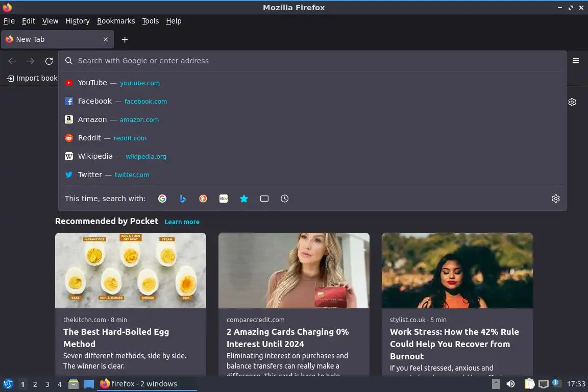Screen dimensions: 588x392
Task: Click thekitchn.com source text
Action: click(84, 320)
